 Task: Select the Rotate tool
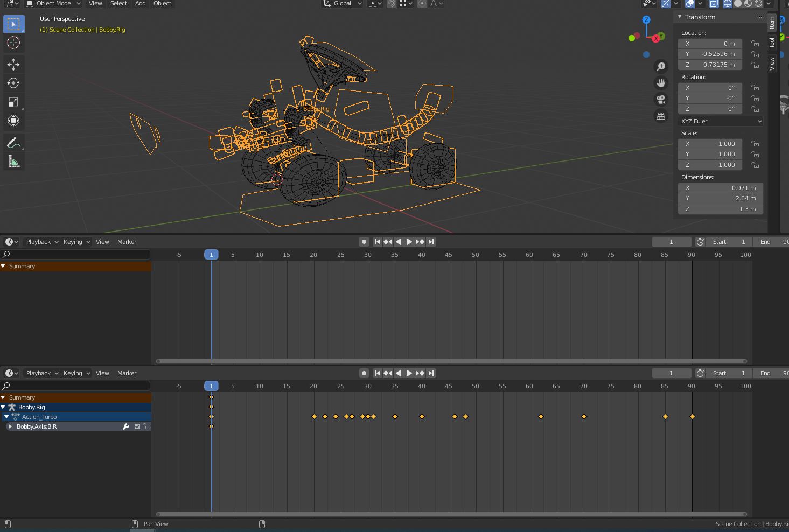13,83
